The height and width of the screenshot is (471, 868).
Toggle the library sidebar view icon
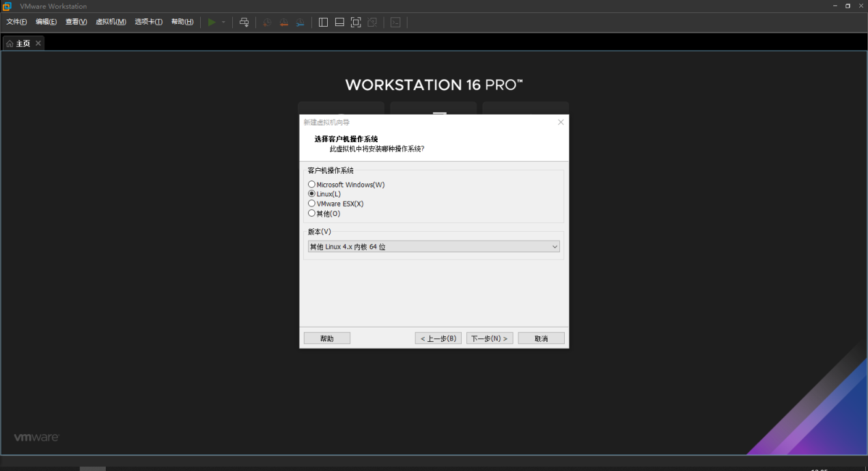tap(323, 22)
